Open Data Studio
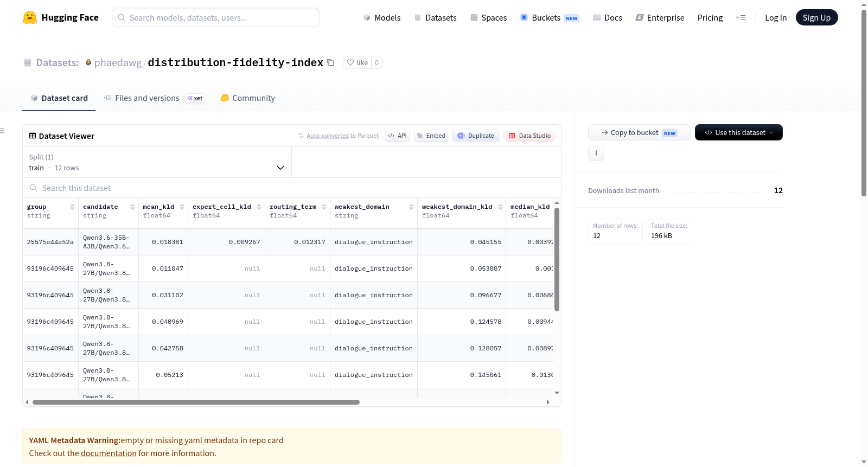The height and width of the screenshot is (467, 868). (x=529, y=136)
